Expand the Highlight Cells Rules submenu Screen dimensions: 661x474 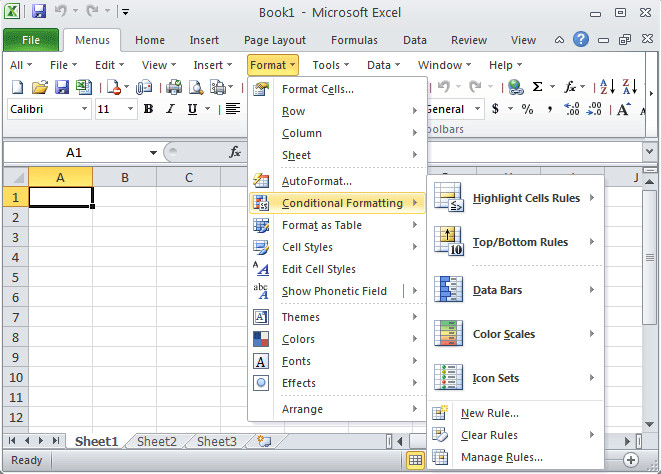(517, 198)
